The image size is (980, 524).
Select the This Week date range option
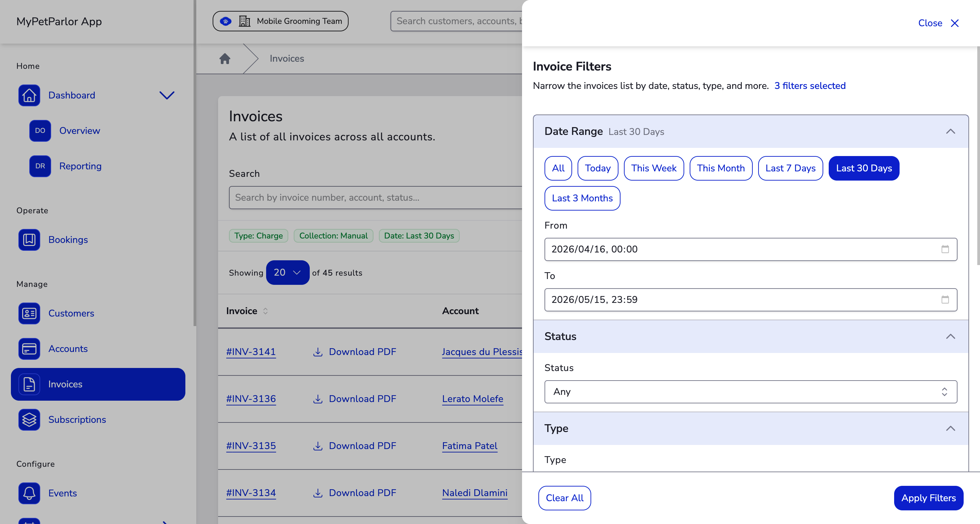(654, 168)
